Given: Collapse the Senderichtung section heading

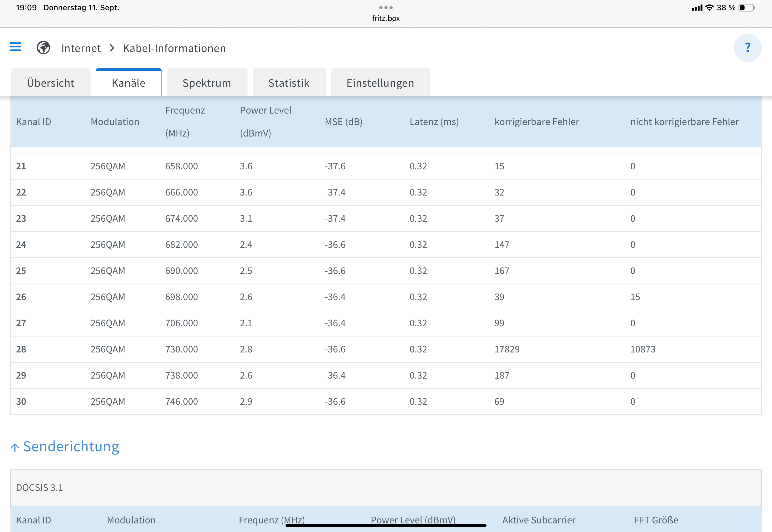Looking at the screenshot, I should (x=71, y=446).
